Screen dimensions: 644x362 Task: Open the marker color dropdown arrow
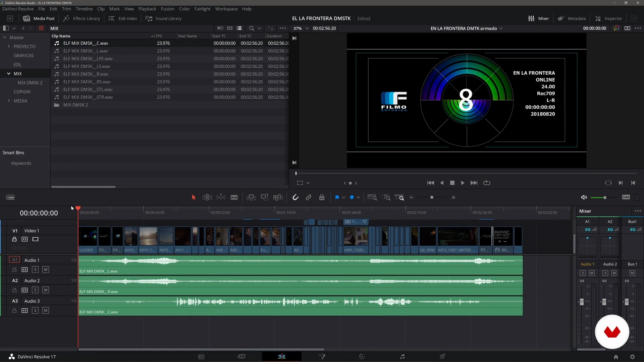[x=358, y=197]
